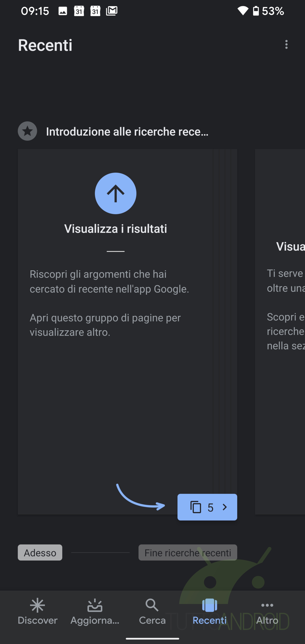
Task: Switch to the Altro tab label
Action: tap(267, 621)
